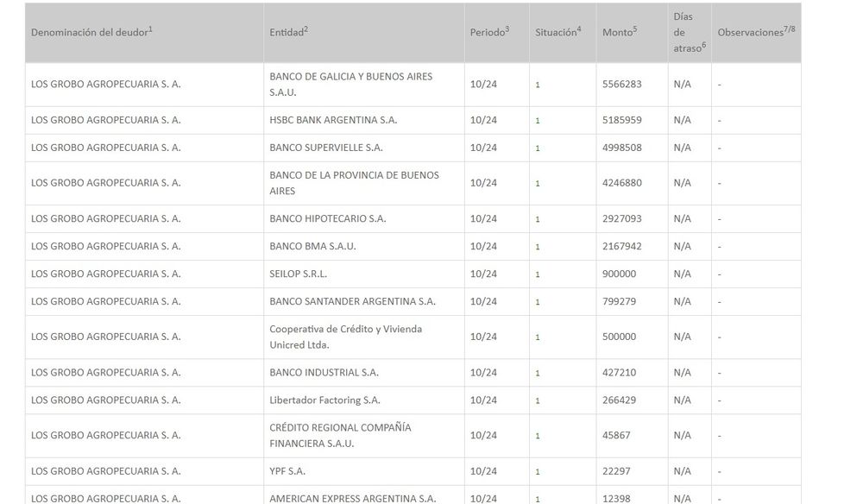Click the 'Días de atraso' column header

click(x=689, y=33)
